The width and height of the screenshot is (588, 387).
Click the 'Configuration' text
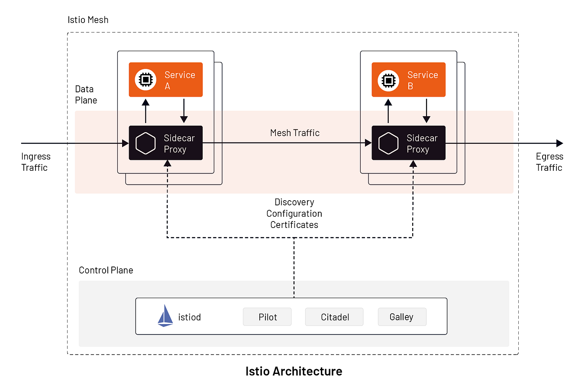point(294,214)
